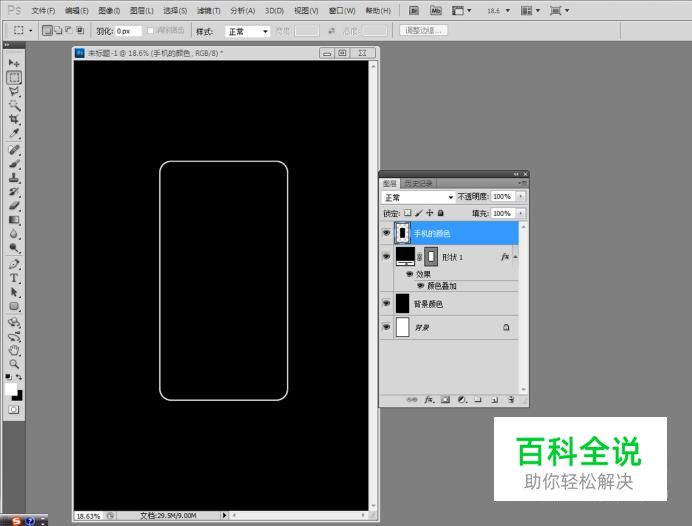
Task: Swap foreground and background colors
Action: click(19, 377)
